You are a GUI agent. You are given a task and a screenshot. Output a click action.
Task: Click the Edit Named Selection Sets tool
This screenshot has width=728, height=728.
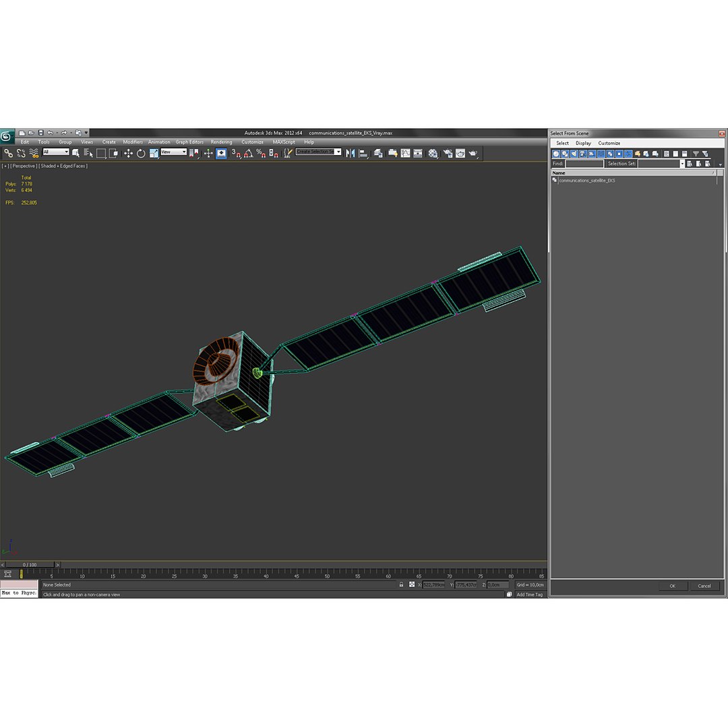pos(288,153)
